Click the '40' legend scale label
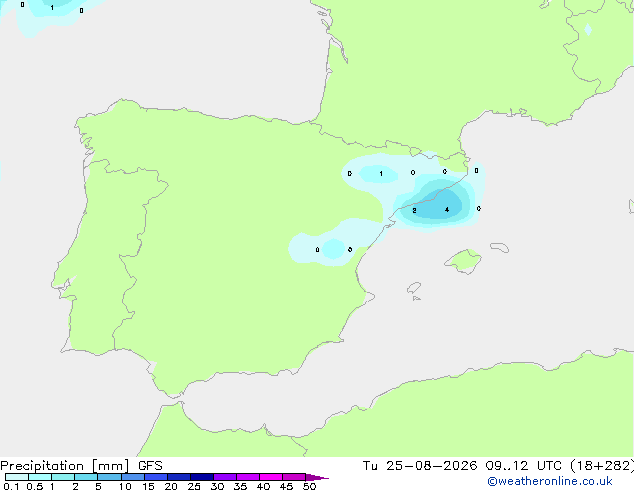The height and width of the screenshot is (490, 634). point(263,486)
